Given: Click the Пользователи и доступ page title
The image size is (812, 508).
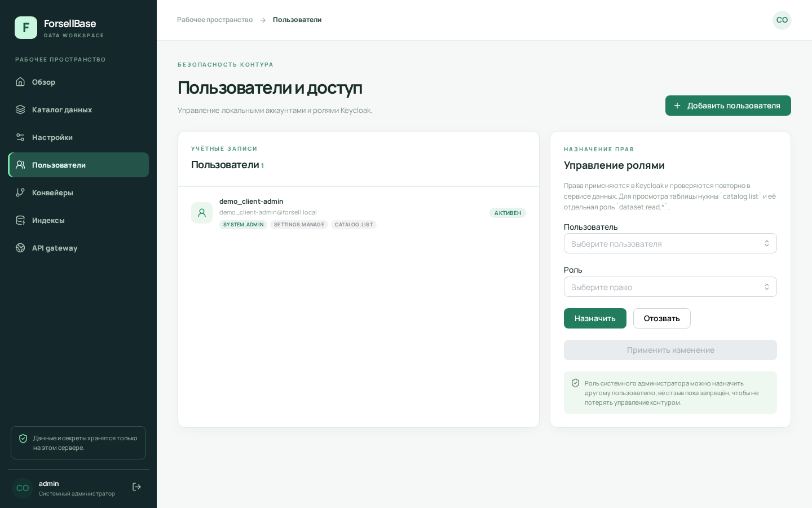Looking at the screenshot, I should coord(270,87).
